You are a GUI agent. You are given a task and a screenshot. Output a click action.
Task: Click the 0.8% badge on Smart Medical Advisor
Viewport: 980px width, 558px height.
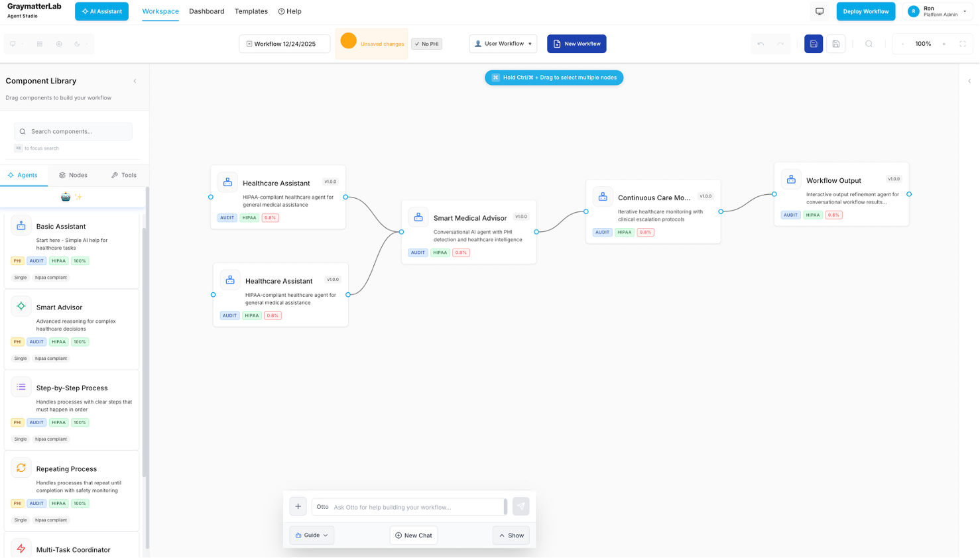(460, 252)
